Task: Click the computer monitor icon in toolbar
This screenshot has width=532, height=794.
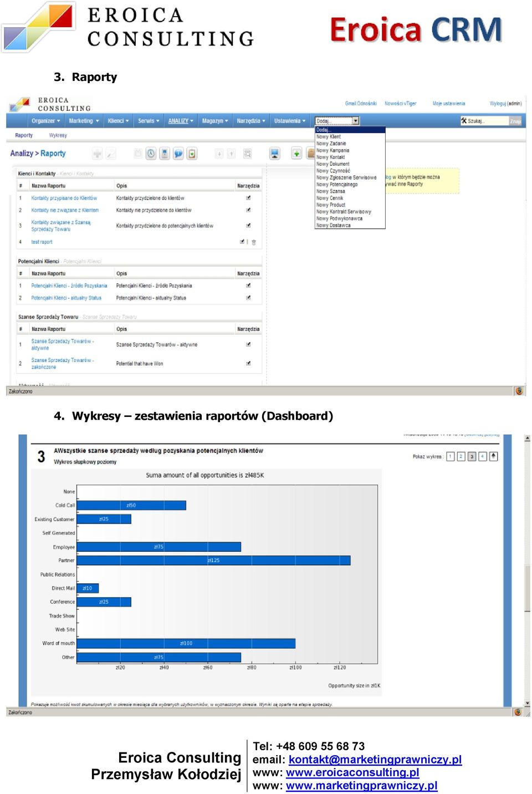Action: 275,153
